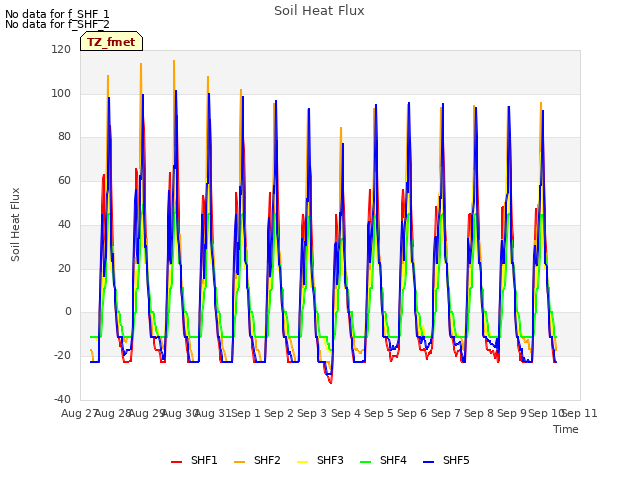Click the Sep 5 x-axis date label
Screen dimensions: 640x480
click(379, 413)
